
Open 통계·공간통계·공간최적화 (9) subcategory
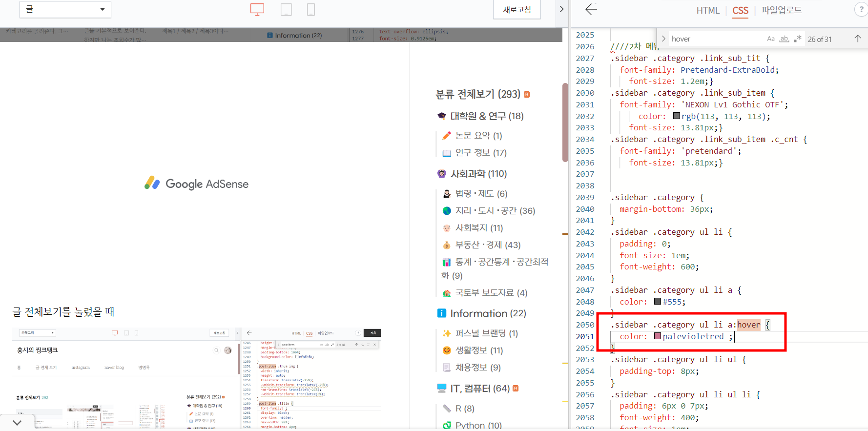pyautogui.click(x=495, y=268)
